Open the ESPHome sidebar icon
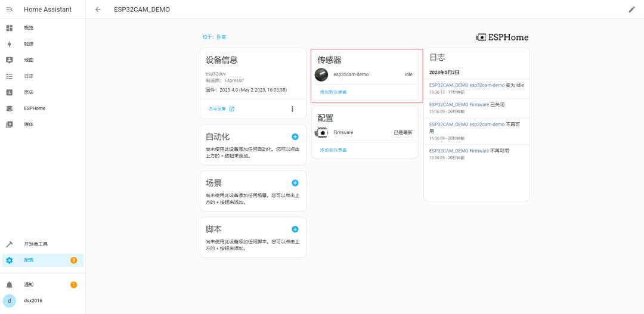Screen dimensions: 644x314 point(10,108)
